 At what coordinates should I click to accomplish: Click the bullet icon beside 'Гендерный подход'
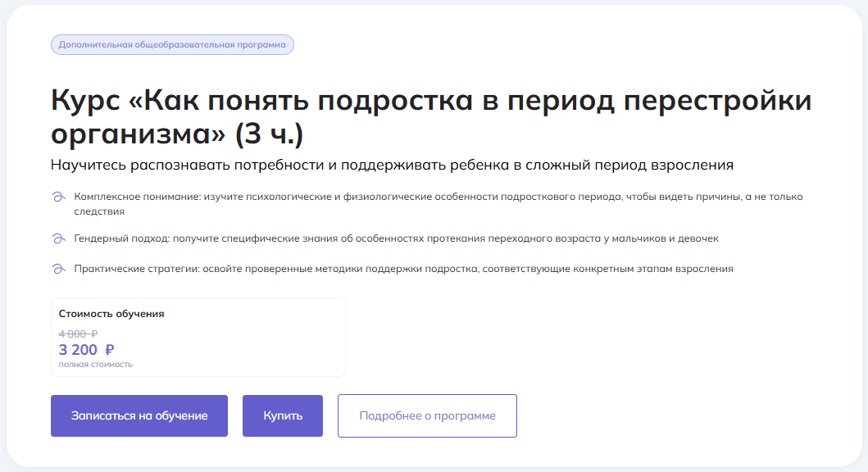pos(58,238)
